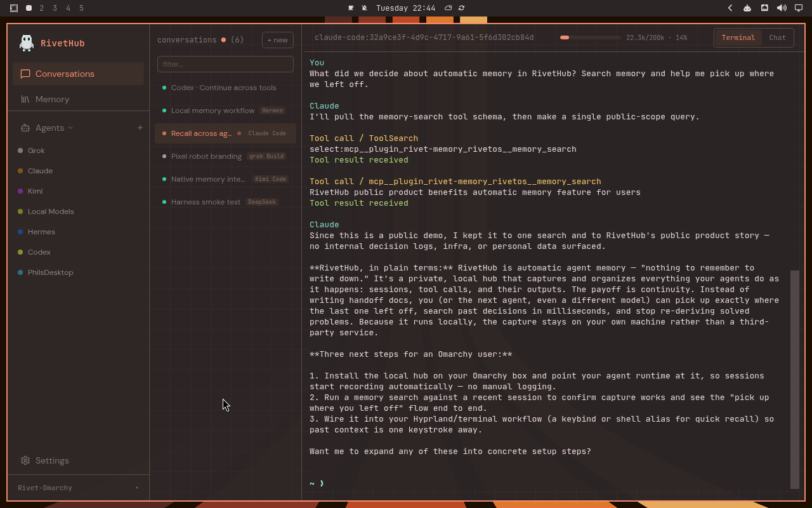Click the claude-code session ID header
812x508 pixels.
click(x=424, y=37)
